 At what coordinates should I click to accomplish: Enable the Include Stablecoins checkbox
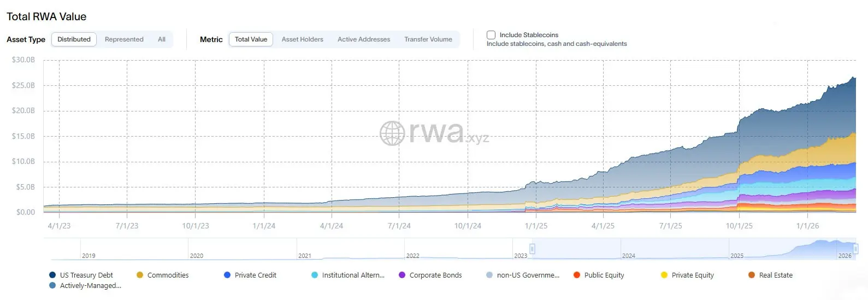click(x=491, y=35)
